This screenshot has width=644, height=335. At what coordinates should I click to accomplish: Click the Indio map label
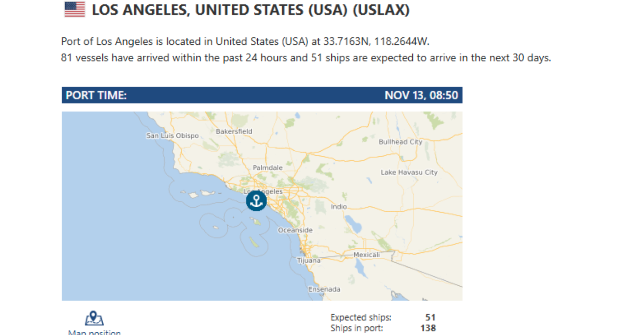tap(339, 207)
